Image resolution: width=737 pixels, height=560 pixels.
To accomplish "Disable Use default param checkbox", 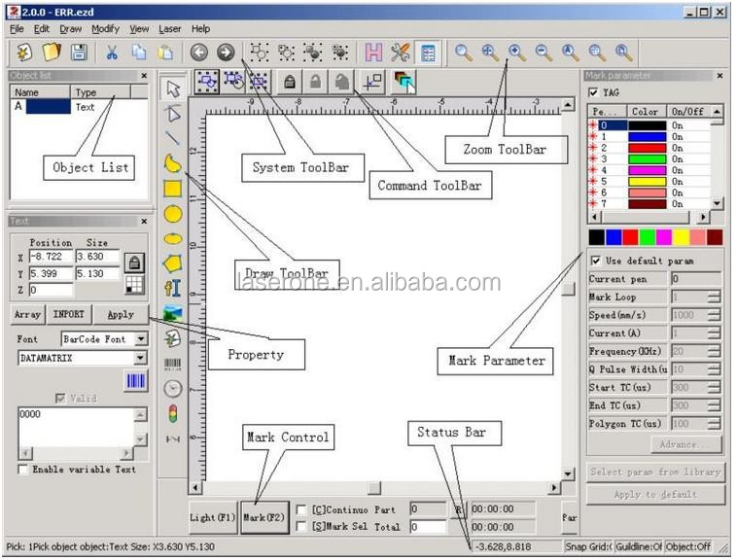I will [x=595, y=261].
